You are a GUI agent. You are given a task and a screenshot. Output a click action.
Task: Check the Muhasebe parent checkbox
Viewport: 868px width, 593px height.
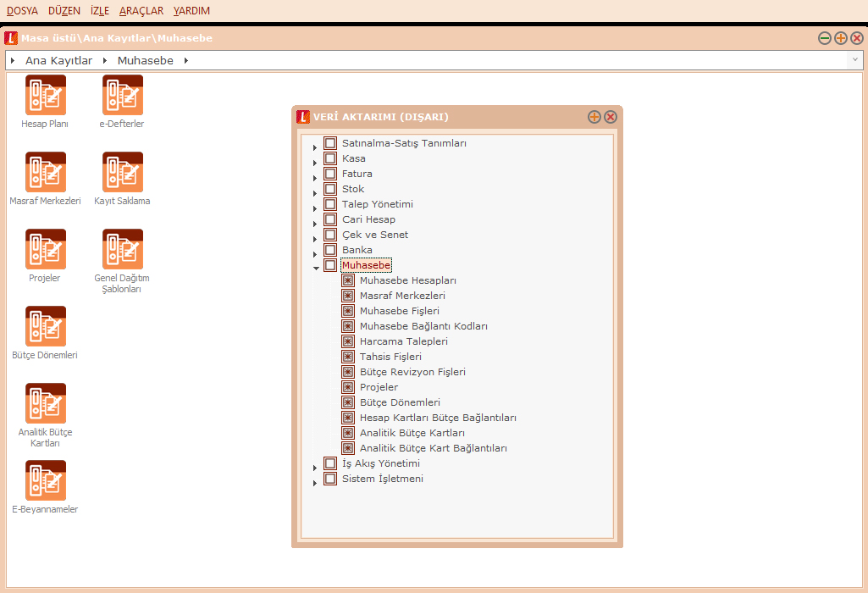coord(330,265)
